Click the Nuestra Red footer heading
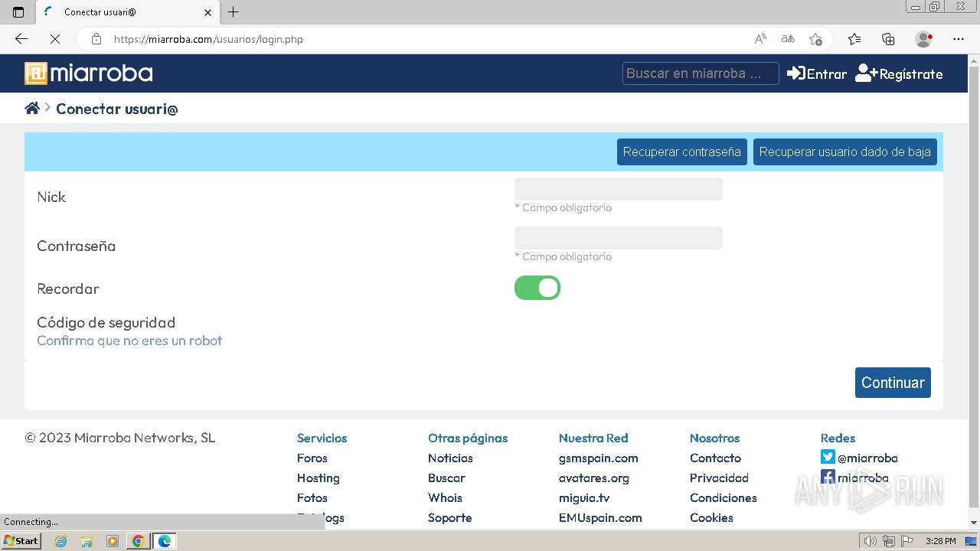The width and height of the screenshot is (980, 551). coord(593,438)
